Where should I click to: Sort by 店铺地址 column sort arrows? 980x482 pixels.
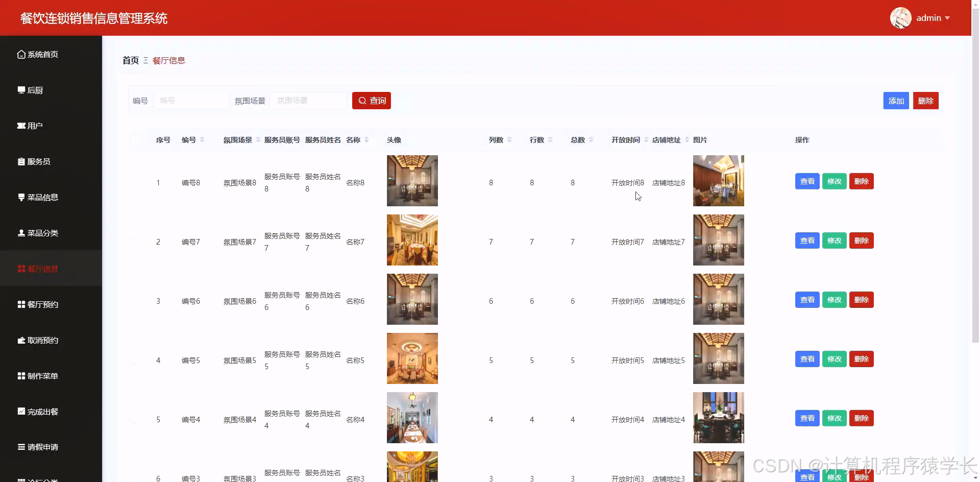point(687,140)
